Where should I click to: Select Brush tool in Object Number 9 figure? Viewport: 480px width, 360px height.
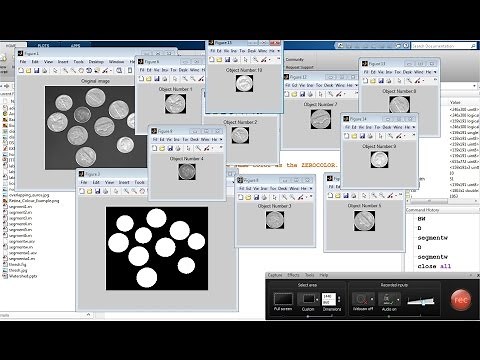pyautogui.click(x=399, y=136)
